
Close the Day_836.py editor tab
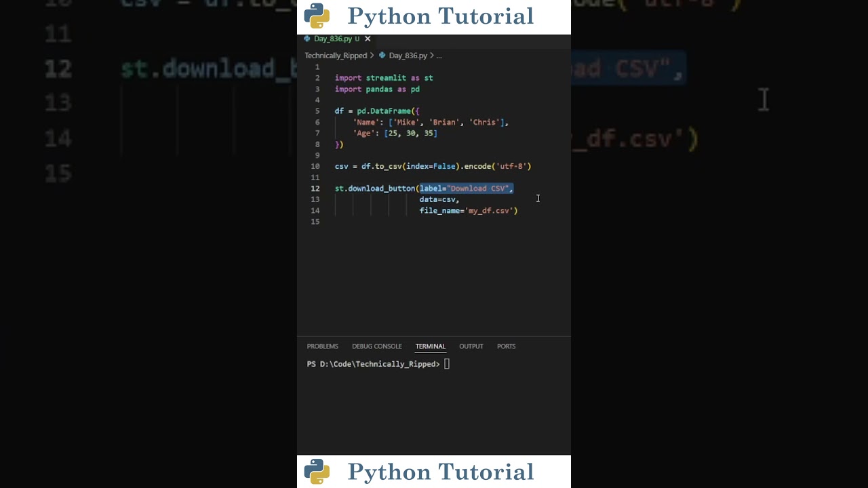point(368,39)
